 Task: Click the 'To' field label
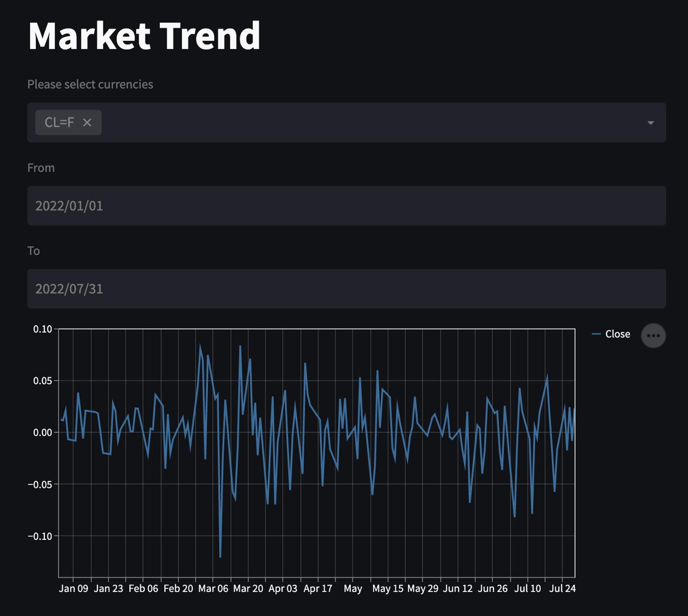33,251
